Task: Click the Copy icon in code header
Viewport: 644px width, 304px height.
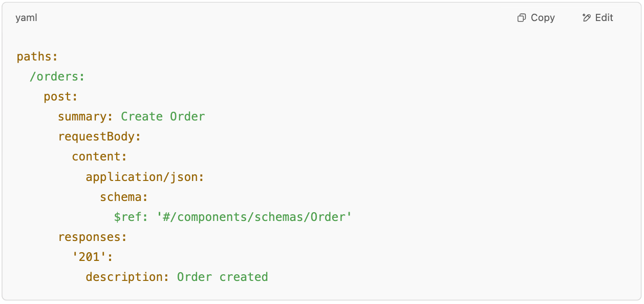Action: click(x=522, y=18)
